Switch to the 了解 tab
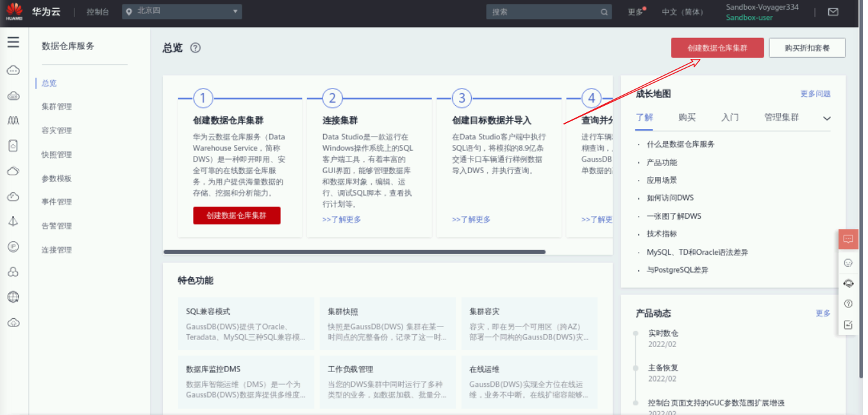Viewport: 868px width, 415px height. pyautogui.click(x=644, y=118)
